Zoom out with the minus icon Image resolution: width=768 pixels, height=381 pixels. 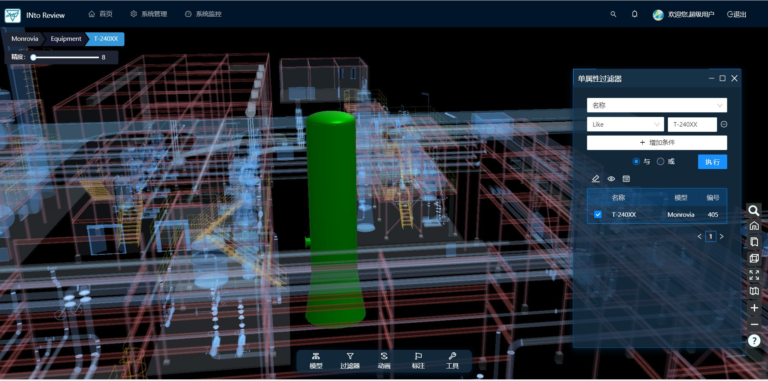pyautogui.click(x=754, y=324)
